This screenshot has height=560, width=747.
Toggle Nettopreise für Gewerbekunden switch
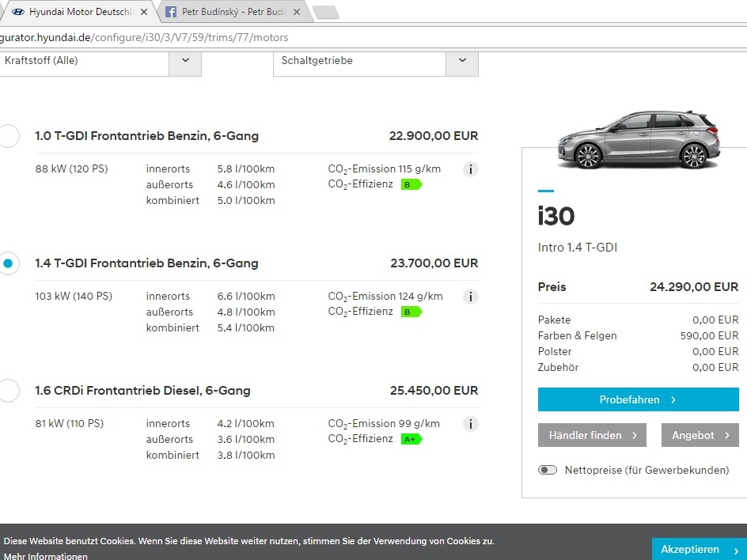[x=548, y=470]
